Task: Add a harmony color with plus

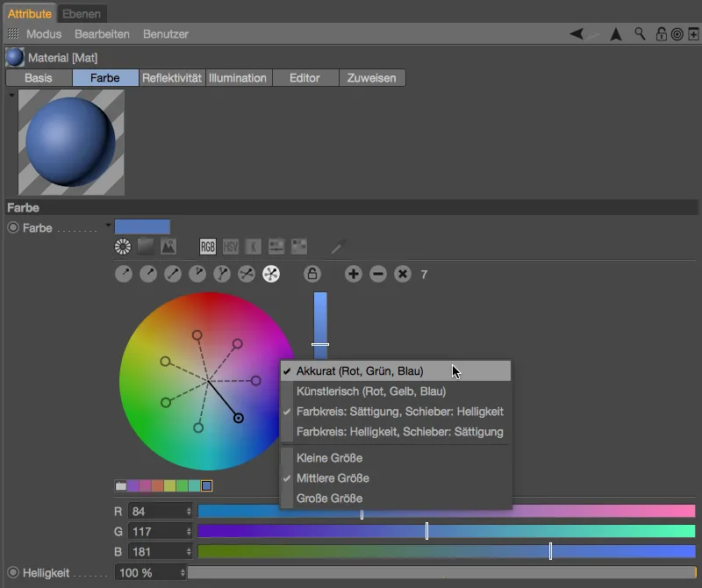Action: tap(354, 274)
